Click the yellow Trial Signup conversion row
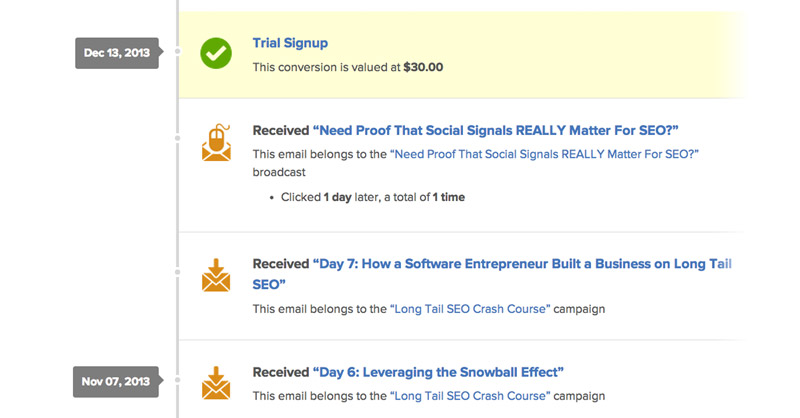 (462, 55)
